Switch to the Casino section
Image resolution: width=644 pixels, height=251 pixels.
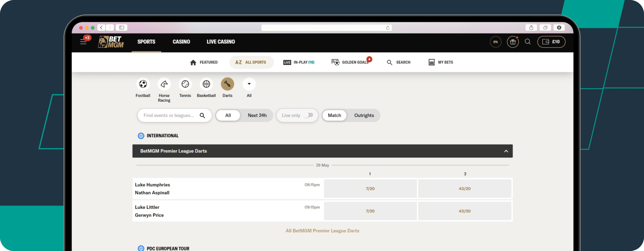tap(181, 42)
